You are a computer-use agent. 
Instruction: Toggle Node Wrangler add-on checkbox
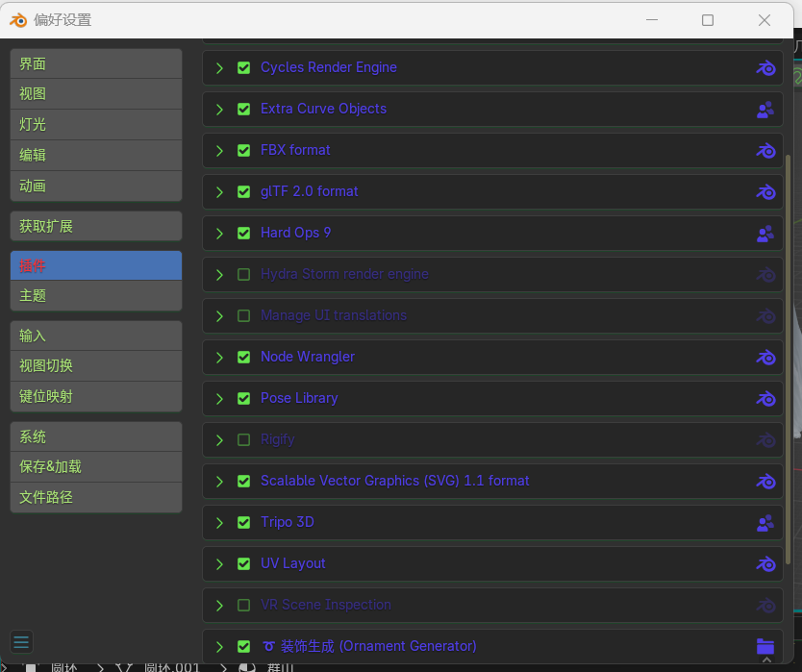tap(244, 357)
